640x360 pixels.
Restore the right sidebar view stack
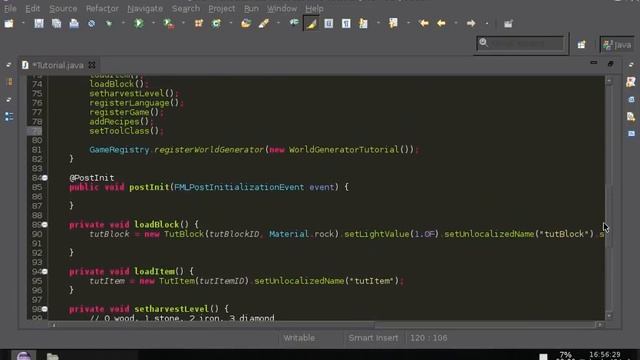pyautogui.click(x=631, y=65)
